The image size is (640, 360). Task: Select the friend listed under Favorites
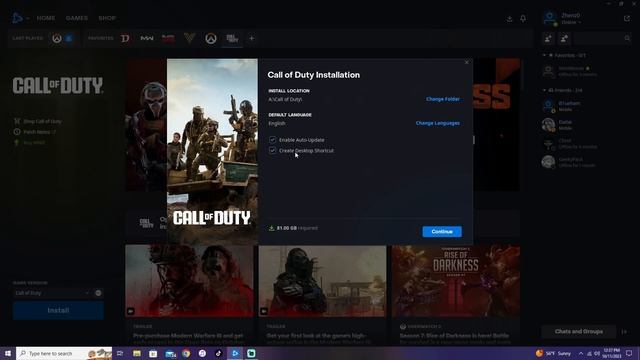pos(586,71)
